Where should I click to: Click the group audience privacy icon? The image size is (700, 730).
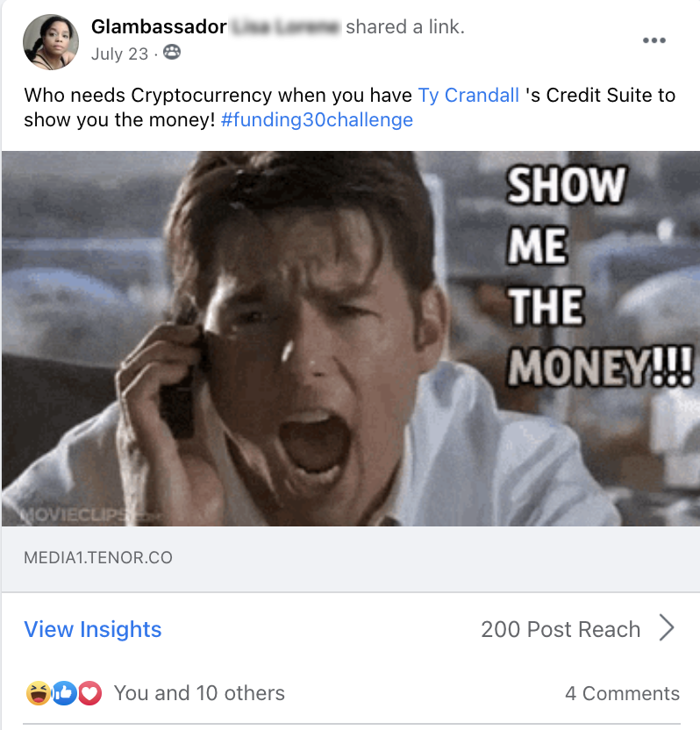tap(172, 52)
